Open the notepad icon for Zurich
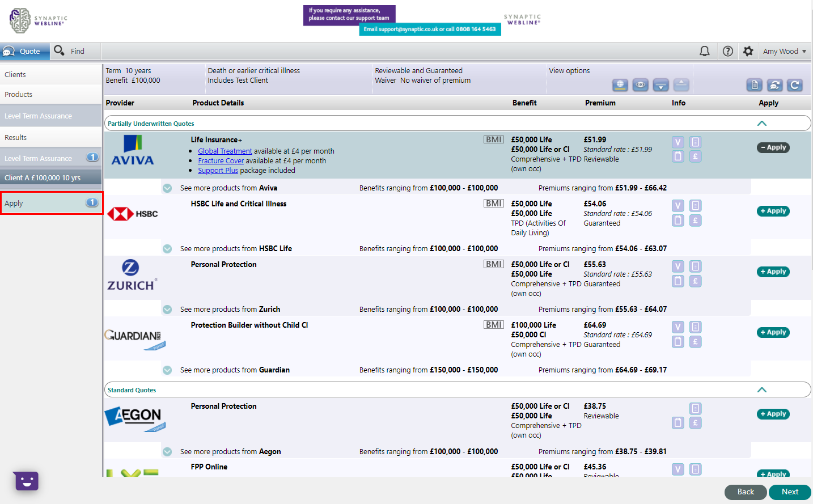Image resolution: width=813 pixels, height=504 pixels. (x=678, y=281)
